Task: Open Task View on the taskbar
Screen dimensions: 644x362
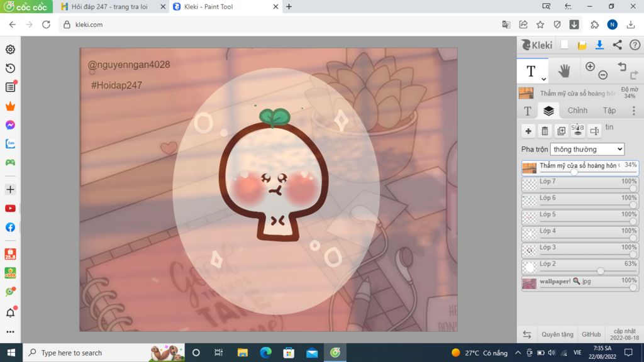Action: tap(218, 353)
